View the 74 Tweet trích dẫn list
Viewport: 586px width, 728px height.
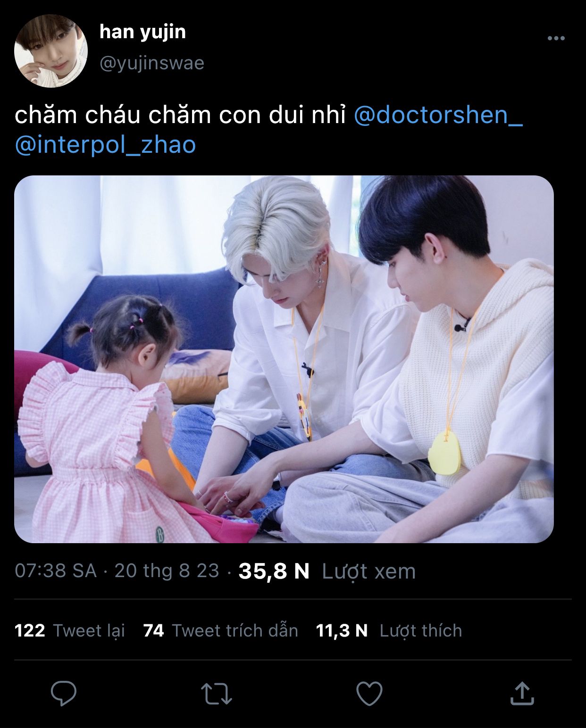[221, 630]
